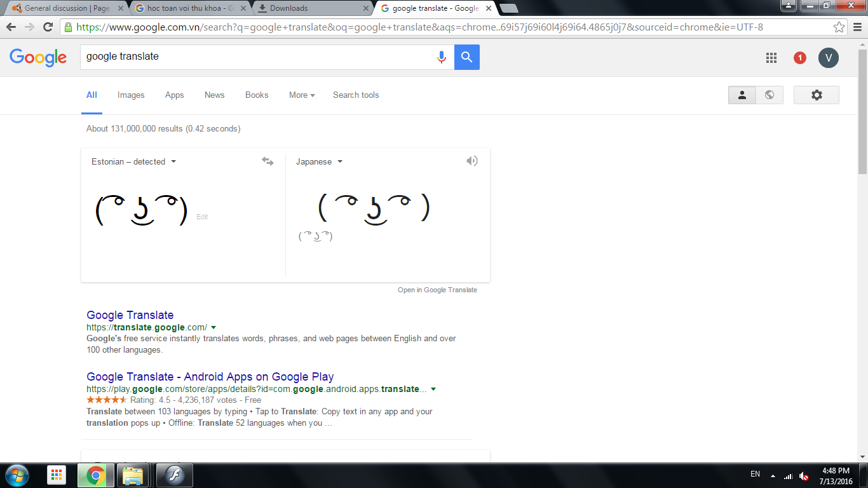Swap the translation languages
The height and width of the screenshot is (488, 868).
click(x=268, y=161)
